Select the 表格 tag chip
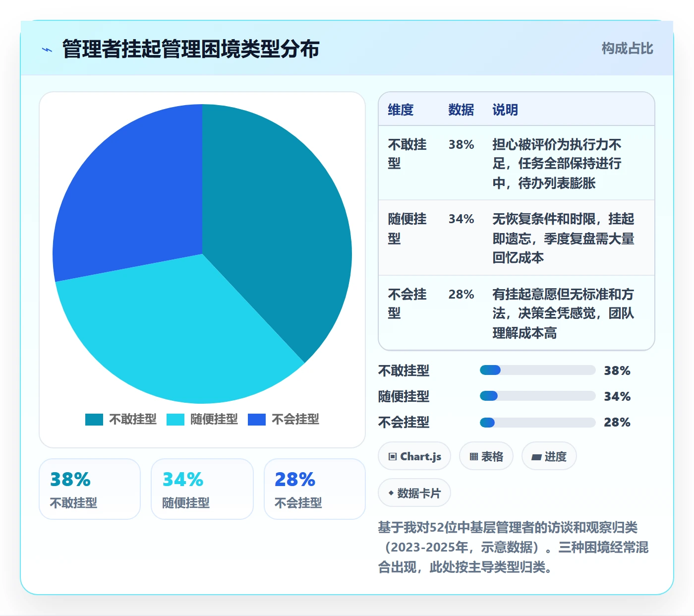Screen dimensions: 694x616 point(486,456)
